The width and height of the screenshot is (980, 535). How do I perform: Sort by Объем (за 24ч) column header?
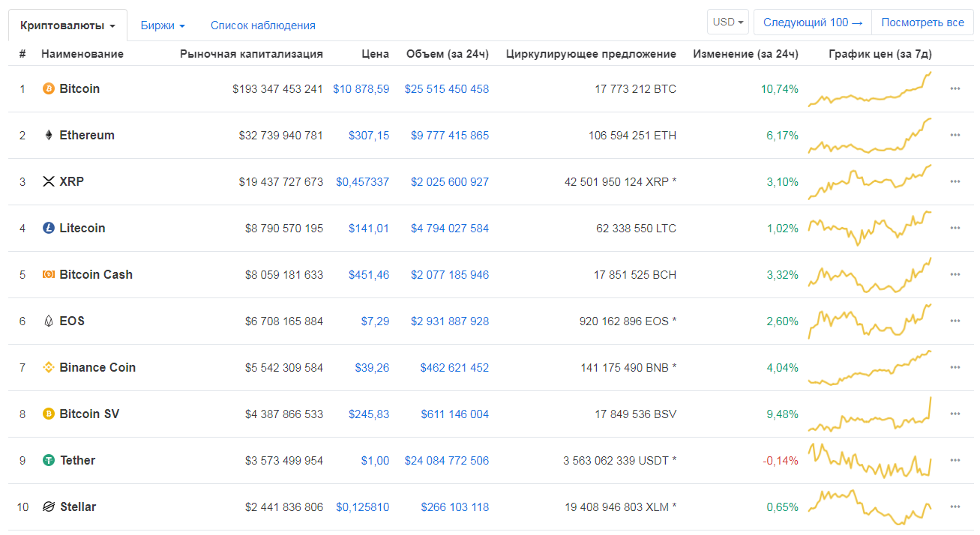(448, 54)
